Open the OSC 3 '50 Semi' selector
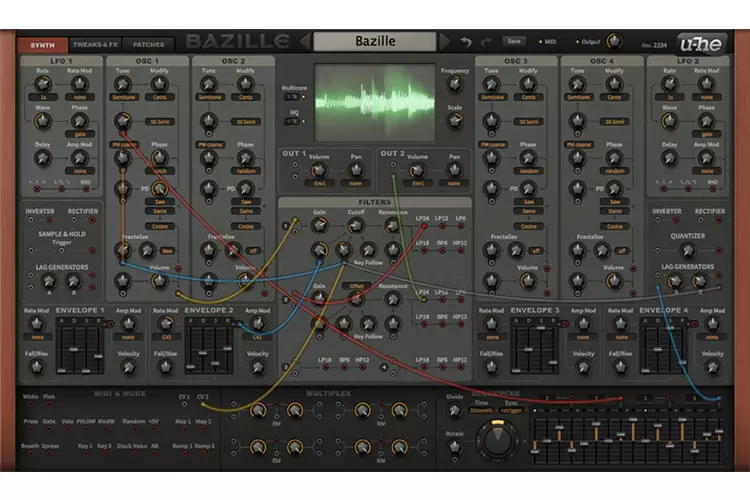The height and width of the screenshot is (500, 750). tap(529, 122)
